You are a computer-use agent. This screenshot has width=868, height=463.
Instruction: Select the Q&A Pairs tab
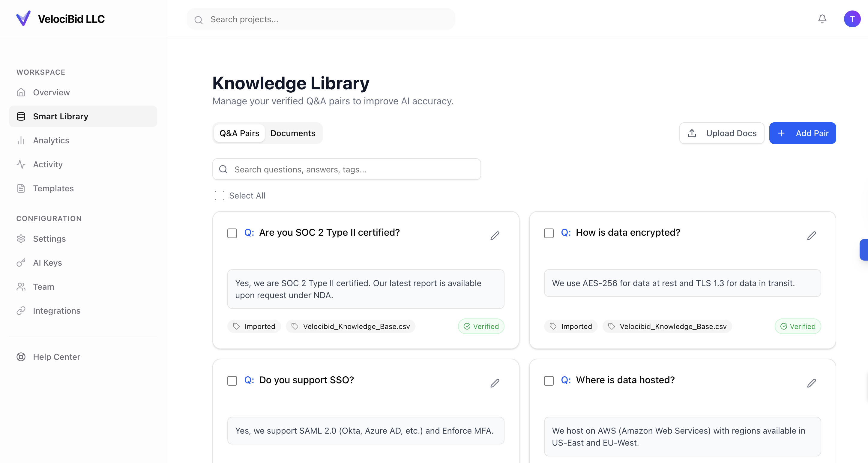tap(239, 133)
